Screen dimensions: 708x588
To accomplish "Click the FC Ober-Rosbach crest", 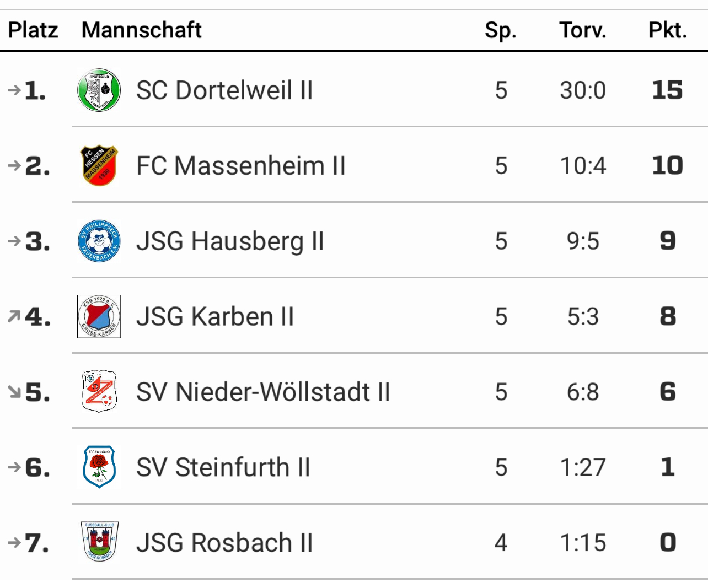I will 99,542.
